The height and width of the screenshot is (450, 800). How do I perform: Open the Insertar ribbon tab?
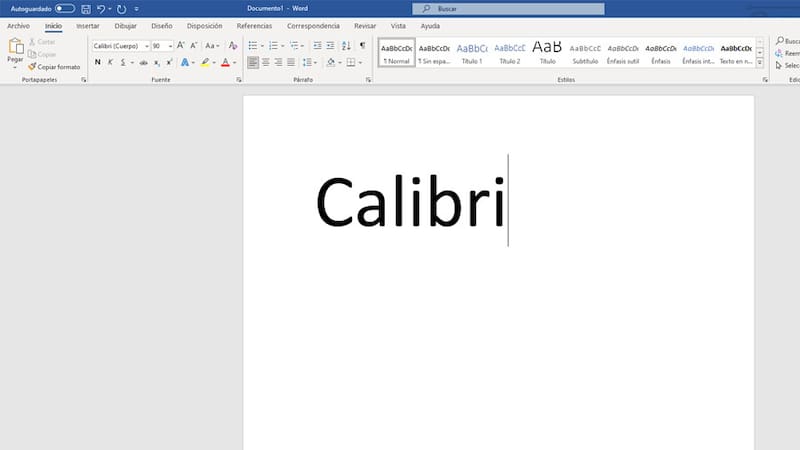88,26
